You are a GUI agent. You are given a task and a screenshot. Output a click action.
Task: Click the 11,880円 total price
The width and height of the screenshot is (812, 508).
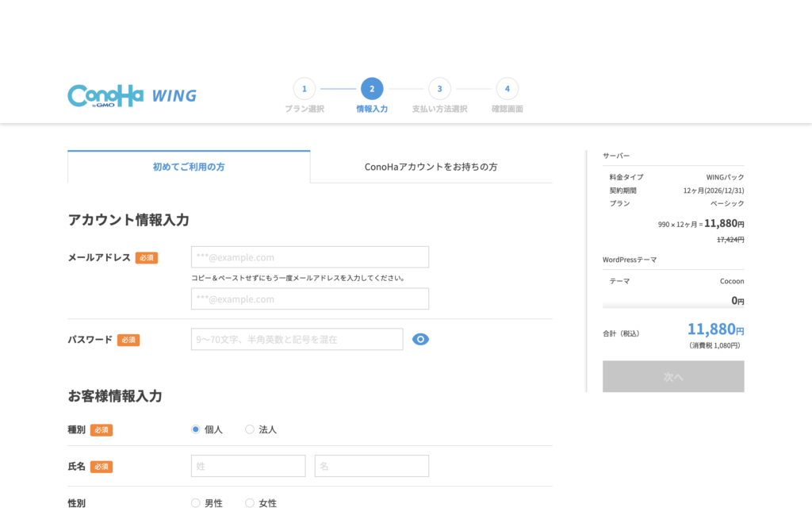click(x=714, y=329)
